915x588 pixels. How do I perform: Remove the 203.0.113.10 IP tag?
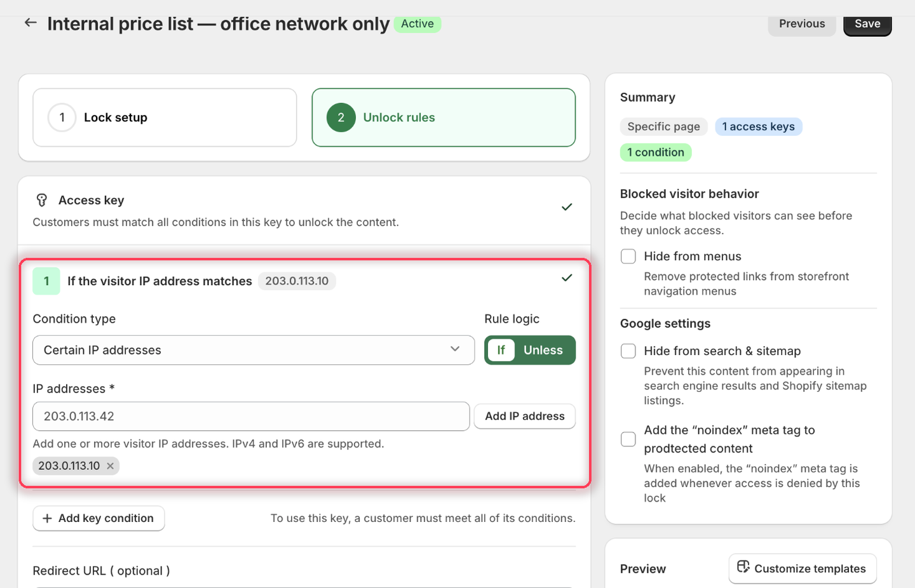click(110, 466)
